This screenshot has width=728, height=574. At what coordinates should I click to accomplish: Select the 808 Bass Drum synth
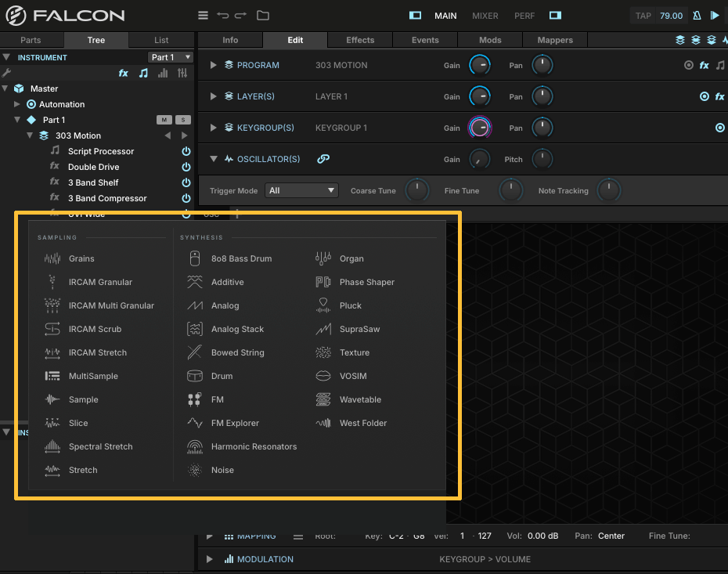pos(229,258)
